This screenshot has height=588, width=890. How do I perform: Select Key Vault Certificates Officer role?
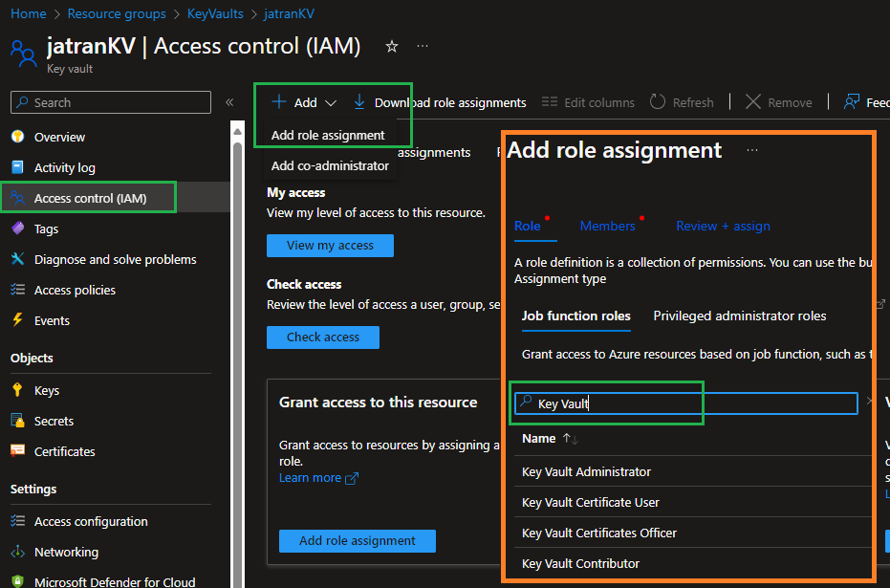pos(599,533)
